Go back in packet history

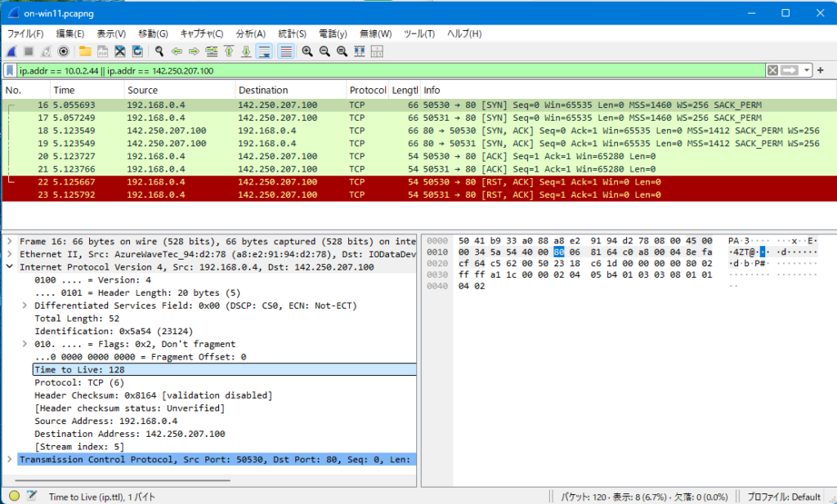[177, 51]
